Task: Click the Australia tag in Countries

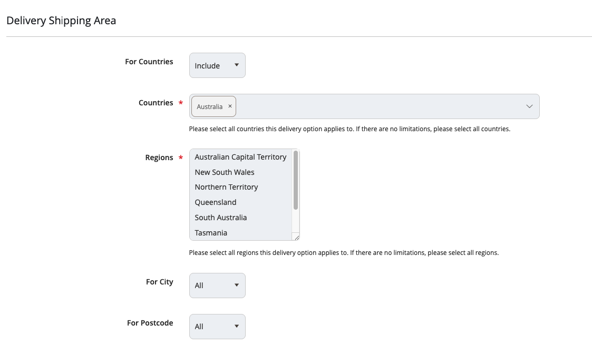Action: tap(210, 106)
